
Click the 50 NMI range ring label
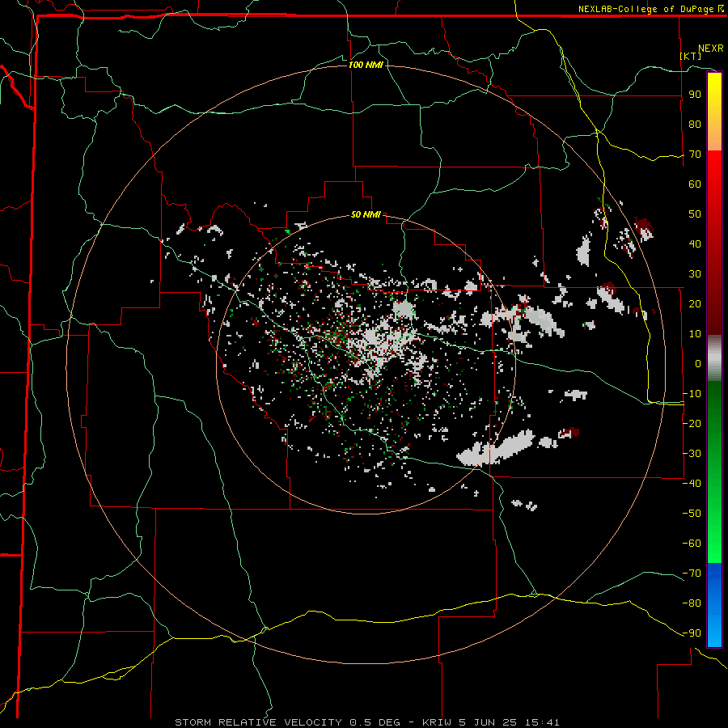(366, 214)
